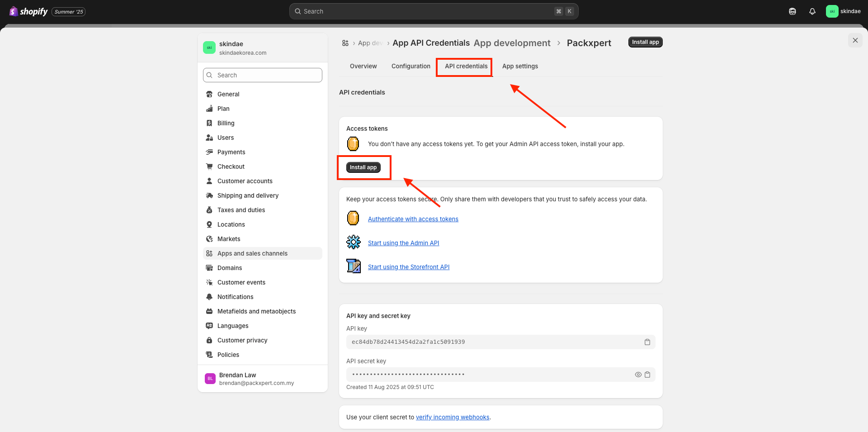868x432 pixels.
Task: Click the top Search bar
Action: [434, 11]
